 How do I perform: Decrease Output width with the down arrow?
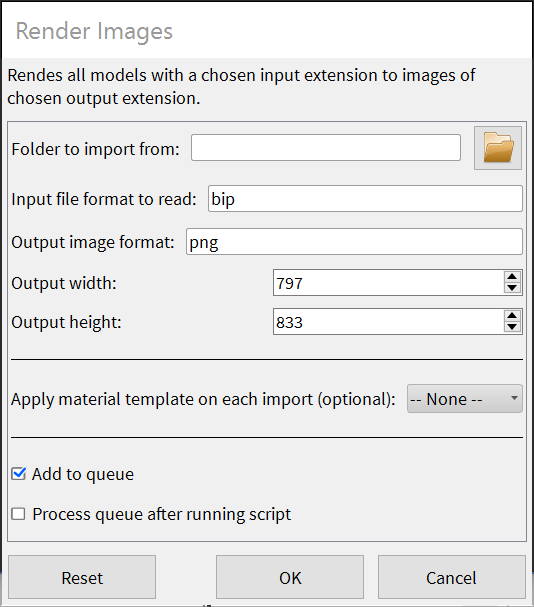[512, 288]
